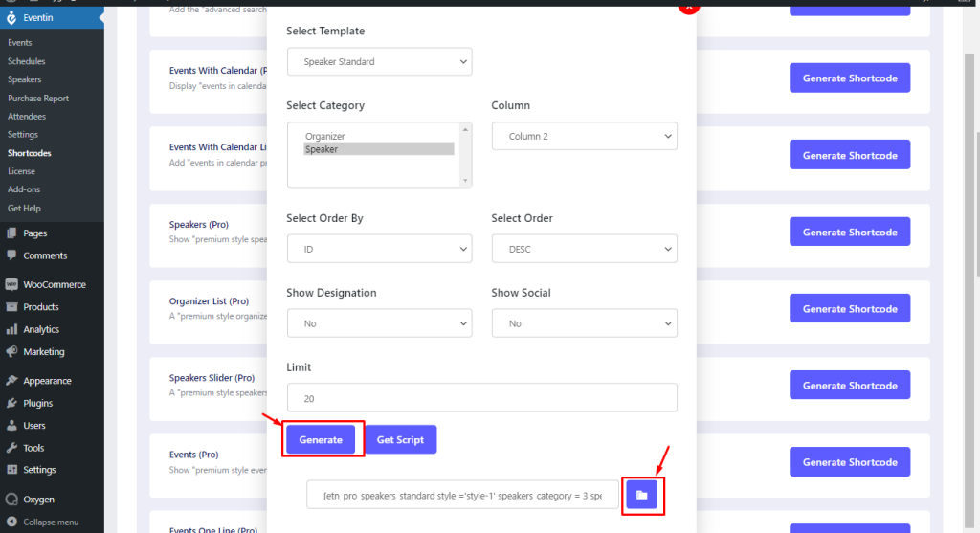Viewport: 980px width, 533px height.
Task: Open the Select Order DESC dropdown
Action: click(585, 249)
